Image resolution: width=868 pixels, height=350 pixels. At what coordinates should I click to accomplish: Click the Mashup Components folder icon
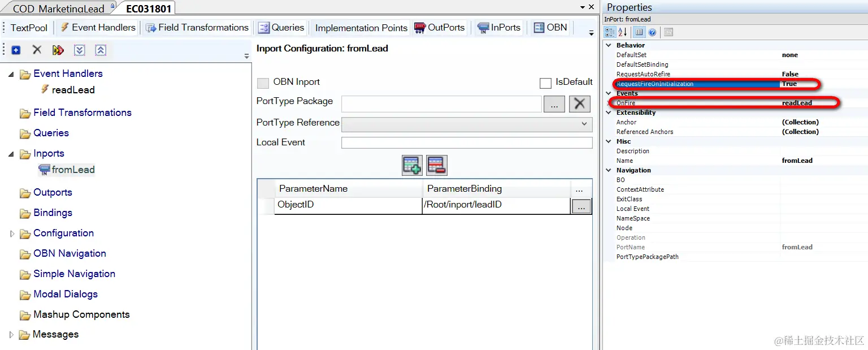pos(25,315)
